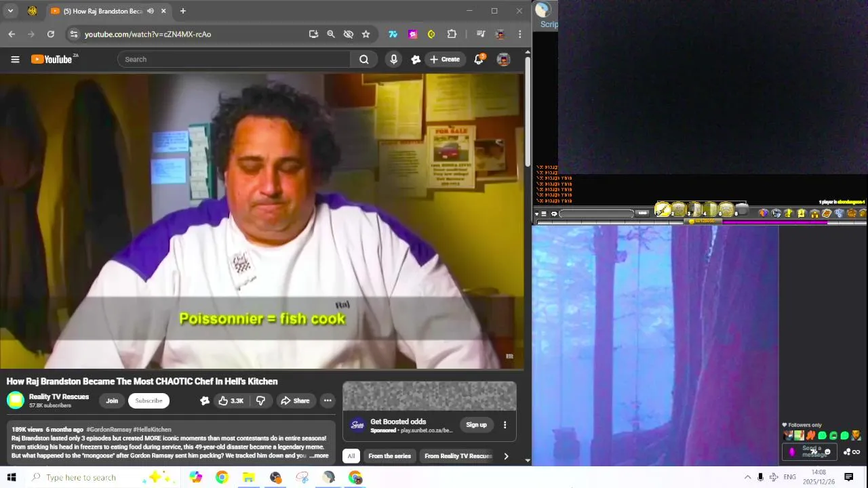868x488 pixels.
Task: Open the #GordonRamsay hashtag link
Action: click(x=108, y=430)
